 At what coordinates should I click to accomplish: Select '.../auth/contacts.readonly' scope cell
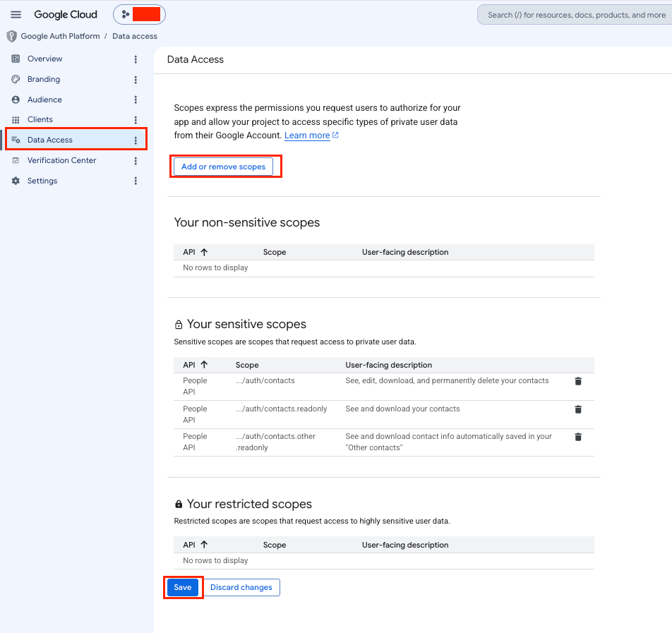coord(281,409)
